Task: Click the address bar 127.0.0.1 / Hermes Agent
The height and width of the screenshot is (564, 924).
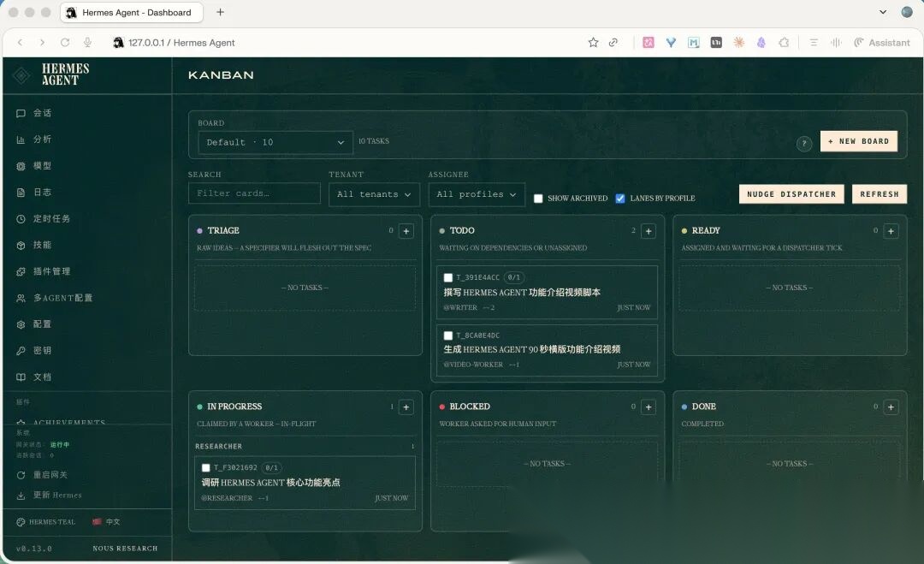Action: pyautogui.click(x=181, y=43)
